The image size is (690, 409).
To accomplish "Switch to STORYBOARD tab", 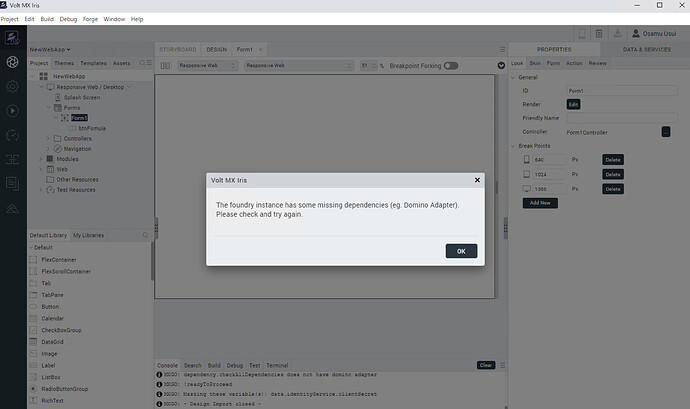I will pyautogui.click(x=178, y=49).
